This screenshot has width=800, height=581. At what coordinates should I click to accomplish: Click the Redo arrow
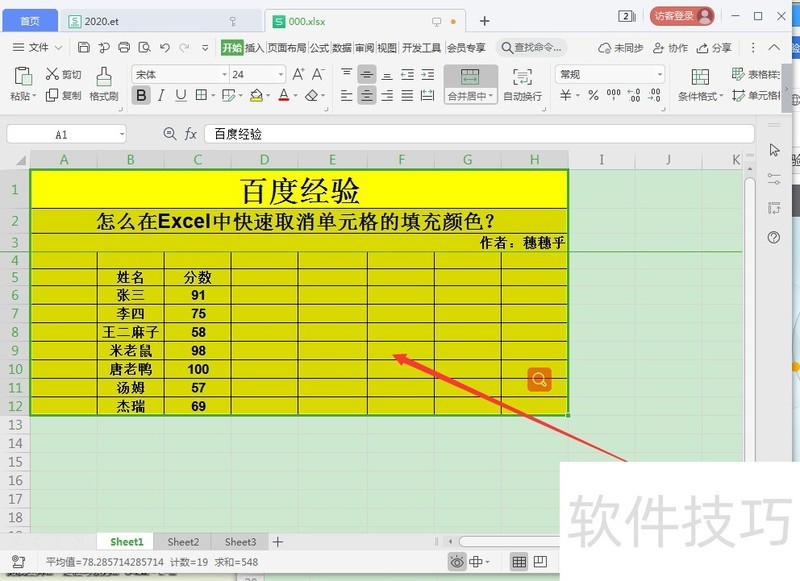[x=184, y=47]
